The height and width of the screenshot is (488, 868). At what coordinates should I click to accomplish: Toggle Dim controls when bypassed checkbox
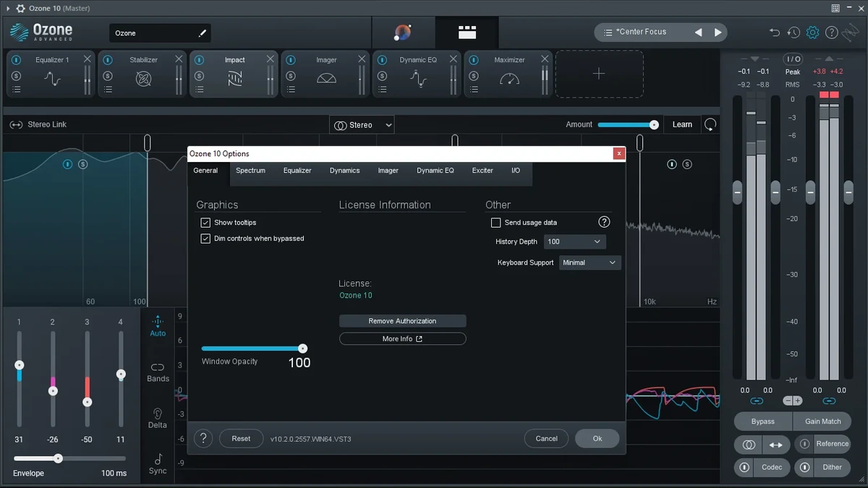(x=205, y=239)
